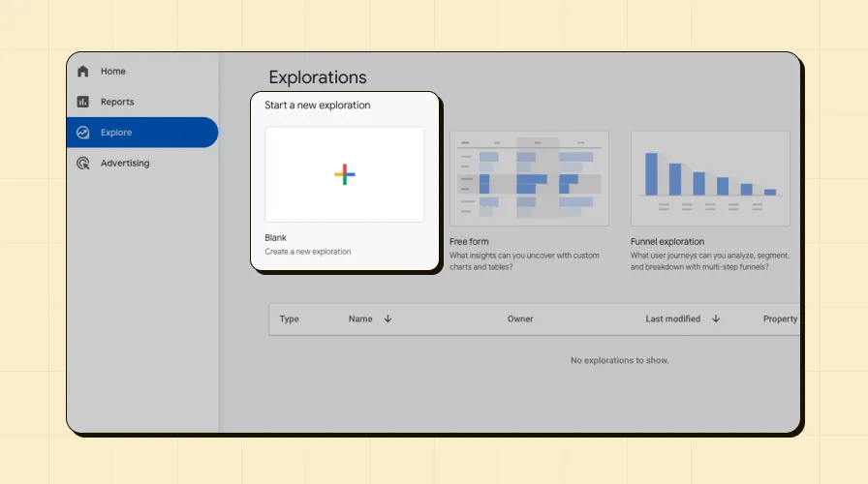Click Free form description text
868x484 pixels.
(524, 261)
